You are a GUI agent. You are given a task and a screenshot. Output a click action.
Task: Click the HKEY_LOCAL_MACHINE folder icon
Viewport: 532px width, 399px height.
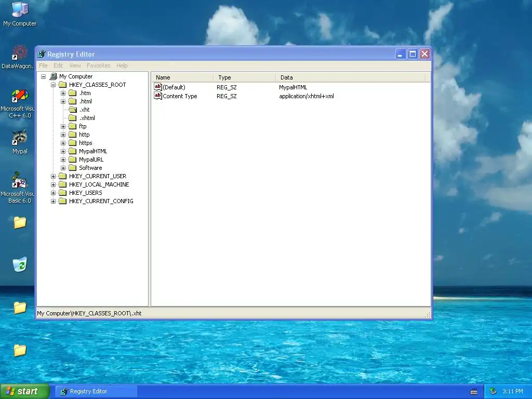pyautogui.click(x=63, y=184)
